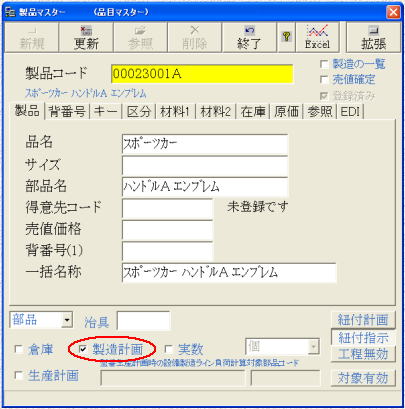Click the 新規 (new) toolbar icon
Image resolution: width=405 pixels, height=409 pixels.
pyautogui.click(x=32, y=37)
